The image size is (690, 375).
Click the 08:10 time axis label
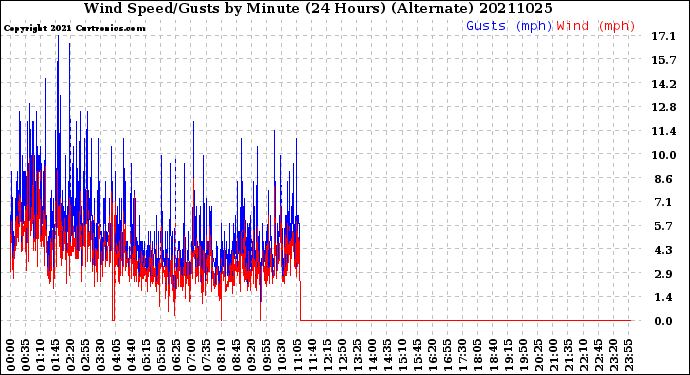click(x=221, y=355)
